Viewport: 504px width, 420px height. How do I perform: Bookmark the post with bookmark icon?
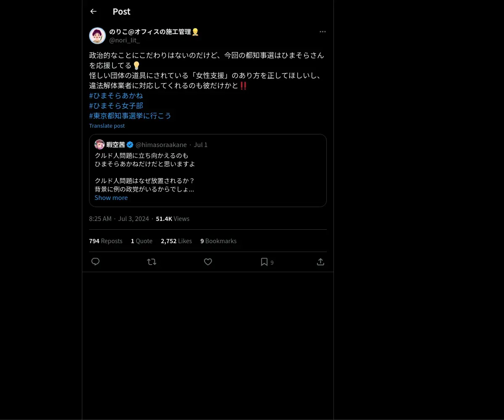click(x=264, y=262)
